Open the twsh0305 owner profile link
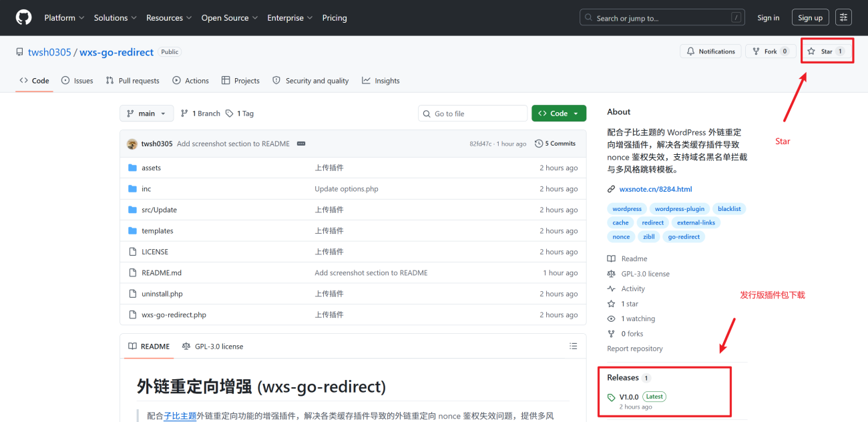The height and width of the screenshot is (422, 868). click(49, 52)
